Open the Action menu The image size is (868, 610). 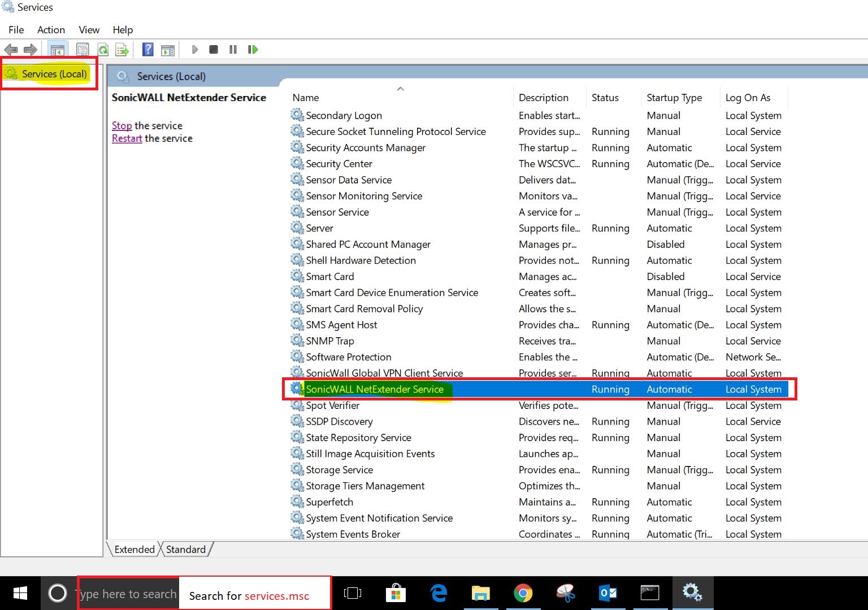[x=51, y=30]
